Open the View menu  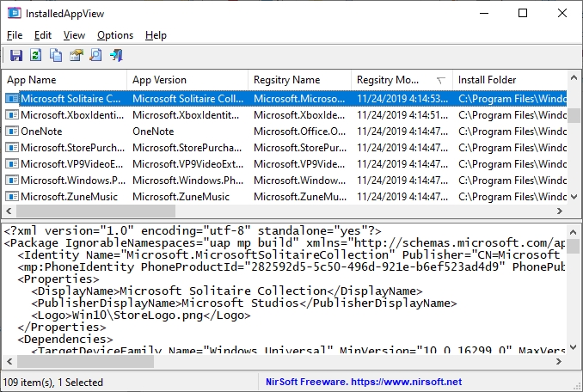[74, 35]
